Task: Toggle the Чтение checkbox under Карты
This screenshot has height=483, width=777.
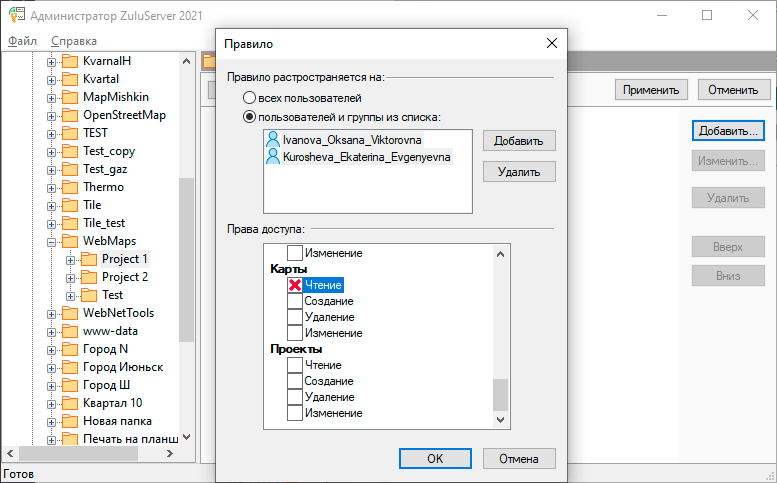Action: (295, 286)
